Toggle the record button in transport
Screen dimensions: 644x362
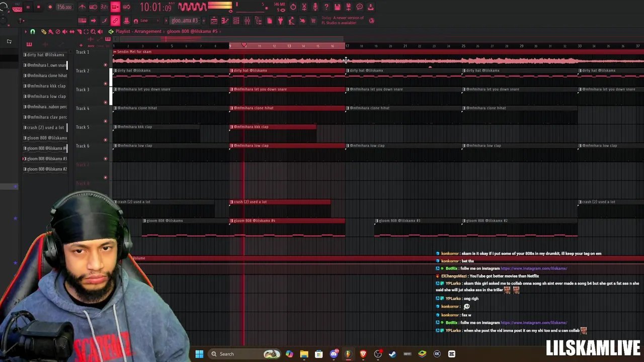50,7
